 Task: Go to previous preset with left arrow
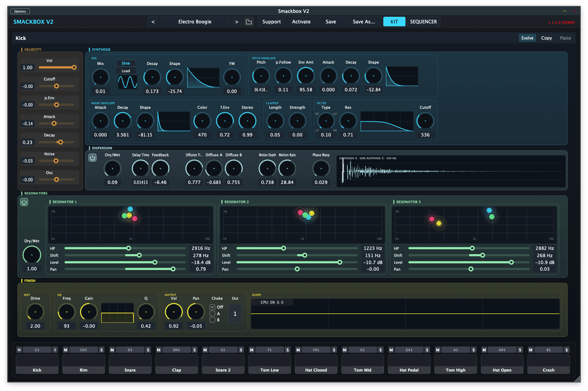coord(153,22)
